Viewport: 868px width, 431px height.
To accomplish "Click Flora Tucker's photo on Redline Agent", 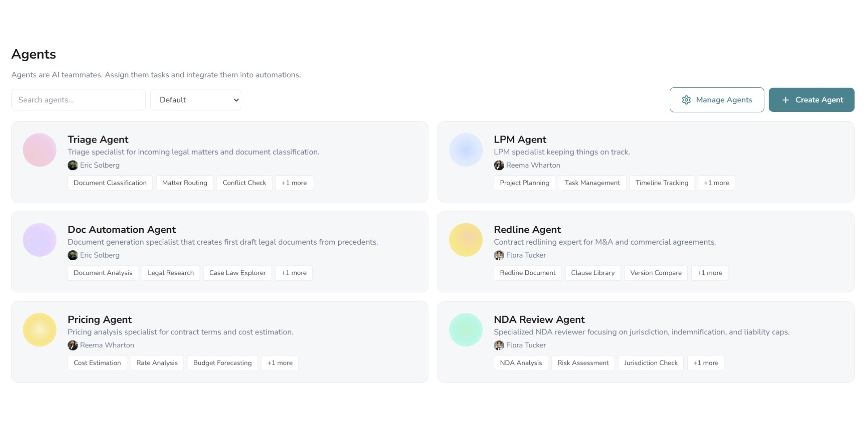I will (499, 255).
